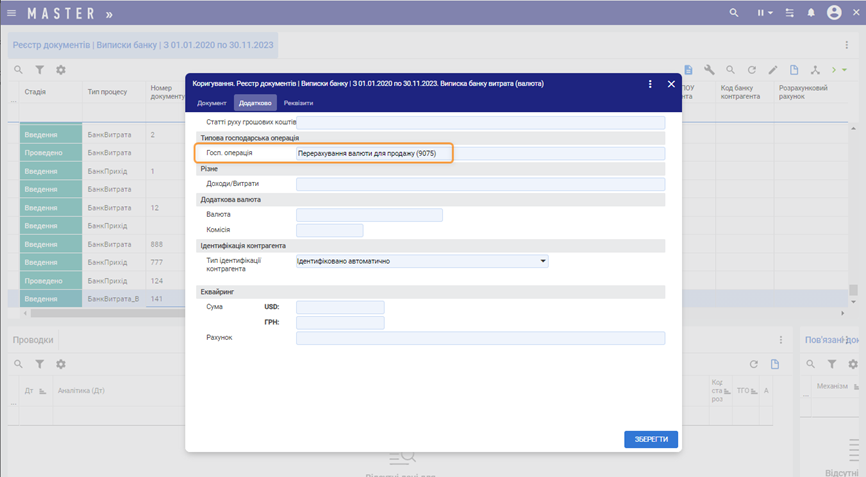Close the Коригування dialog

pos(672,84)
